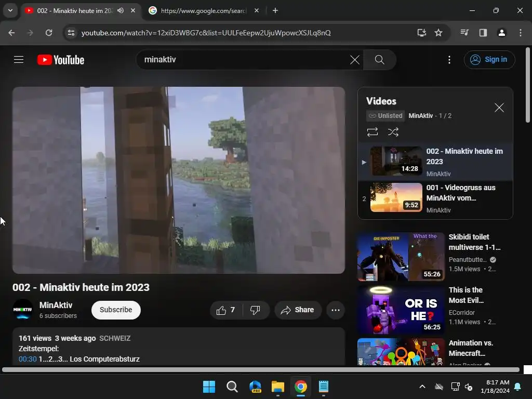Open Edge Preview from the taskbar

click(255, 387)
